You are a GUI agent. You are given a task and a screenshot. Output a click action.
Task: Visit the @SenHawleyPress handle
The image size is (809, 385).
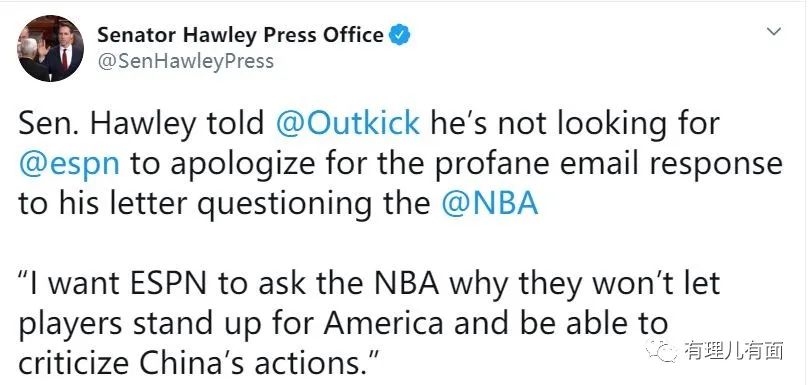pyautogui.click(x=185, y=61)
